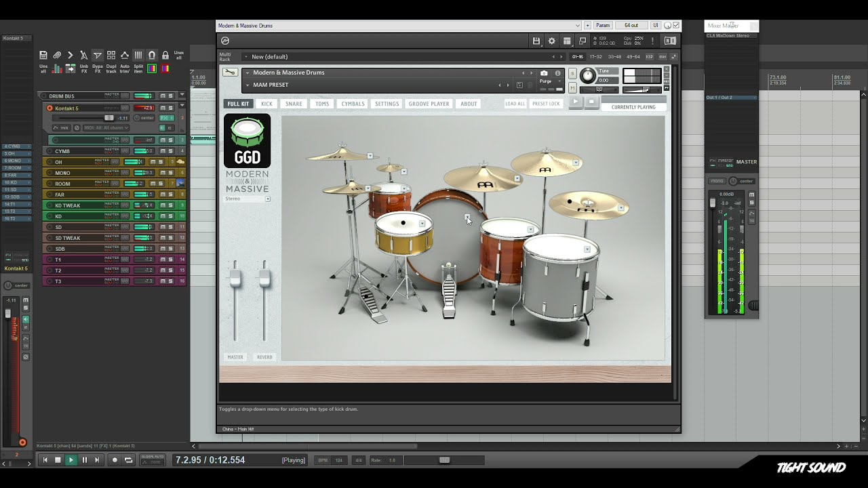Click the PRESET LOCK button
Image resolution: width=868 pixels, height=488 pixels.
click(546, 104)
